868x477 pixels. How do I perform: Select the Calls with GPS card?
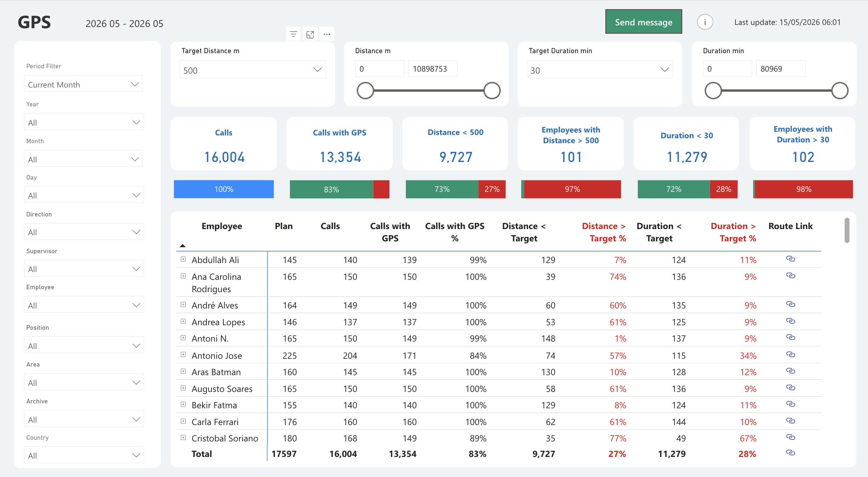(x=340, y=144)
